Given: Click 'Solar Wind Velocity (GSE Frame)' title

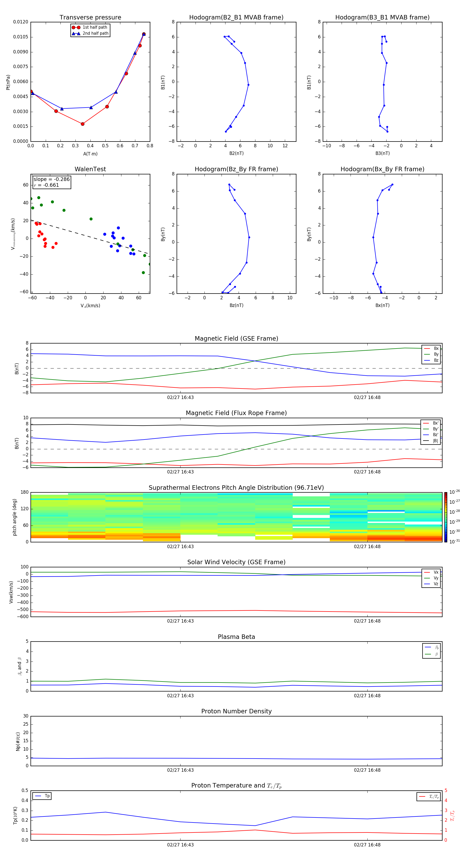Looking at the screenshot, I should pos(236,562).
